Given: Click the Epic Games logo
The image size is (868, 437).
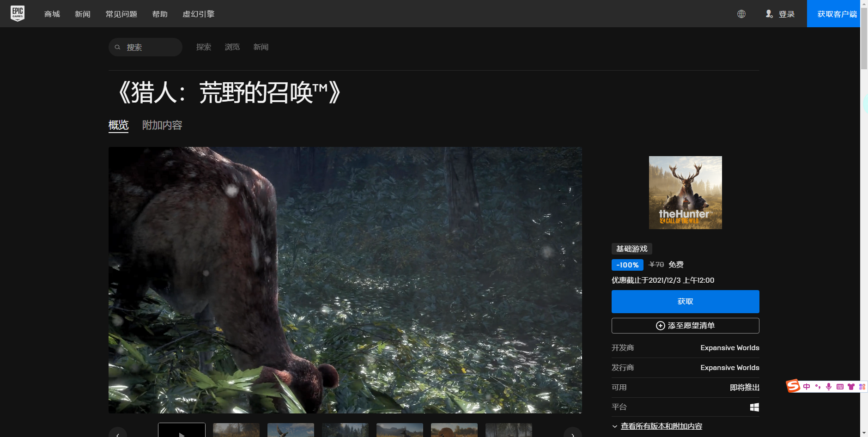Looking at the screenshot, I should [18, 13].
